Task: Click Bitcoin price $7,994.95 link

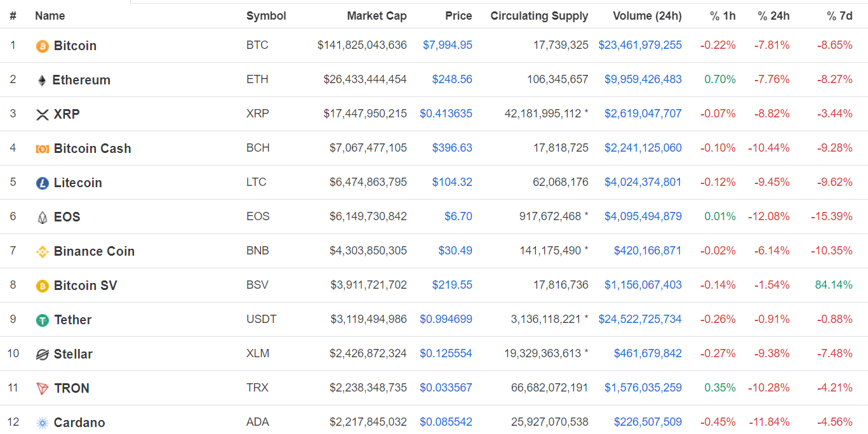Action: pyautogui.click(x=447, y=45)
